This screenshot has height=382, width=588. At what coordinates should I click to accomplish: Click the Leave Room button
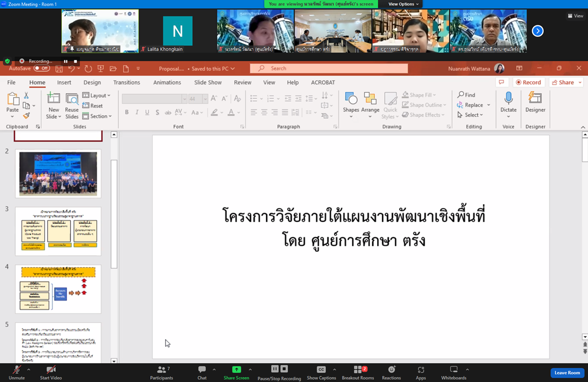click(567, 373)
